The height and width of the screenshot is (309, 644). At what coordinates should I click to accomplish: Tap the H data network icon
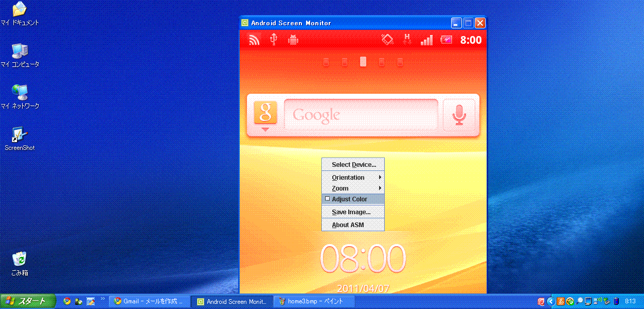click(x=407, y=39)
